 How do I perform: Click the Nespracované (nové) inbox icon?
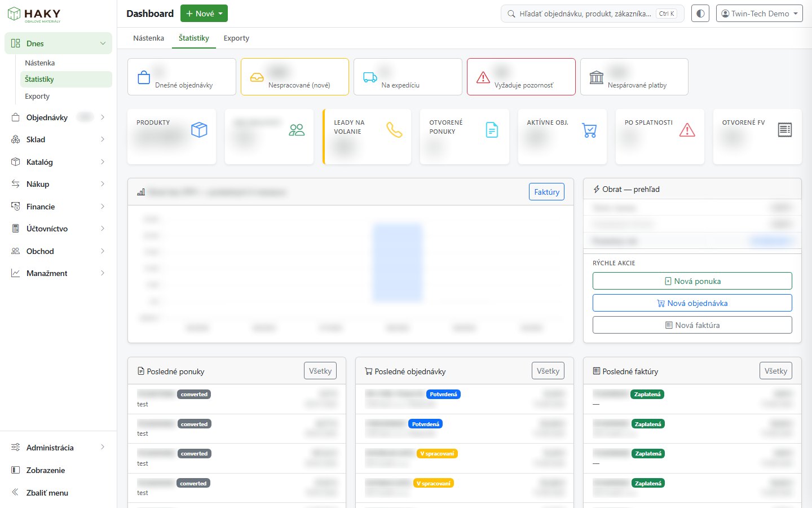coord(257,77)
